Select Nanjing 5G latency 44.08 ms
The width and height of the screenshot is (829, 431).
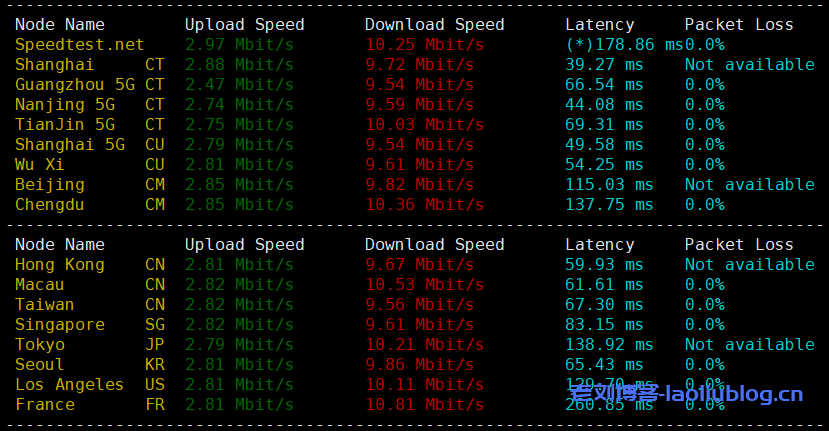[x=604, y=105]
